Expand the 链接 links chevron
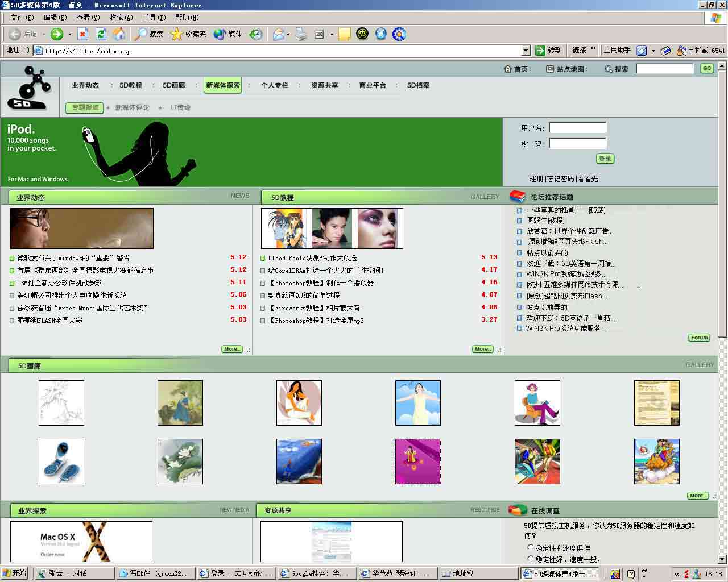728x582 pixels. 593,49
